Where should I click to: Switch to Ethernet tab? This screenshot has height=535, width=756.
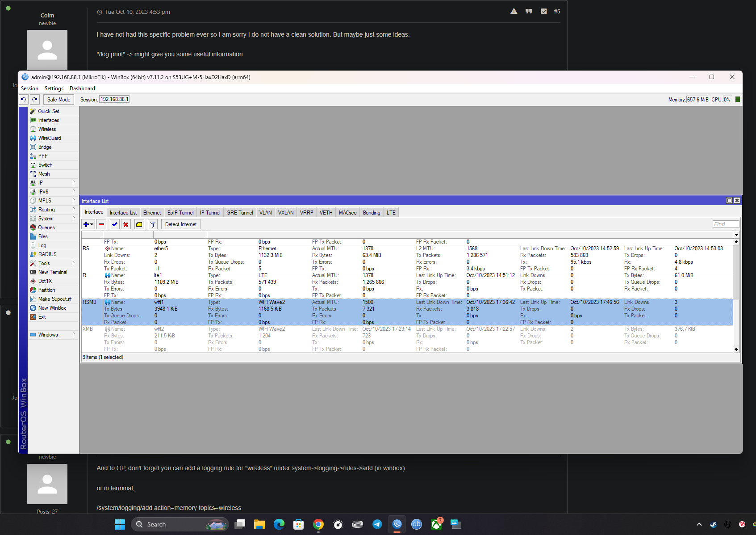tap(152, 213)
